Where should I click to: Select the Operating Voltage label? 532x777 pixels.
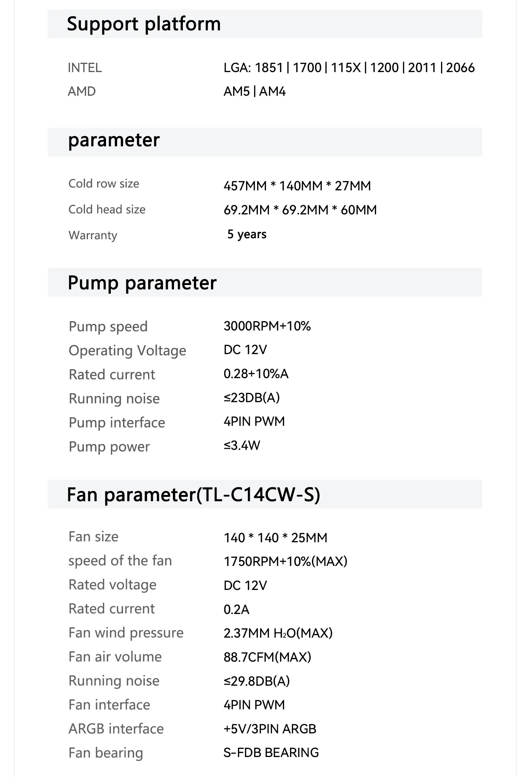(x=127, y=350)
